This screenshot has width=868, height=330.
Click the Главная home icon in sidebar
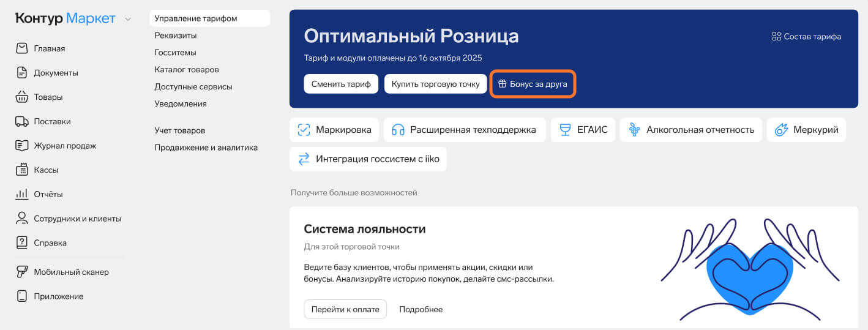pos(22,48)
